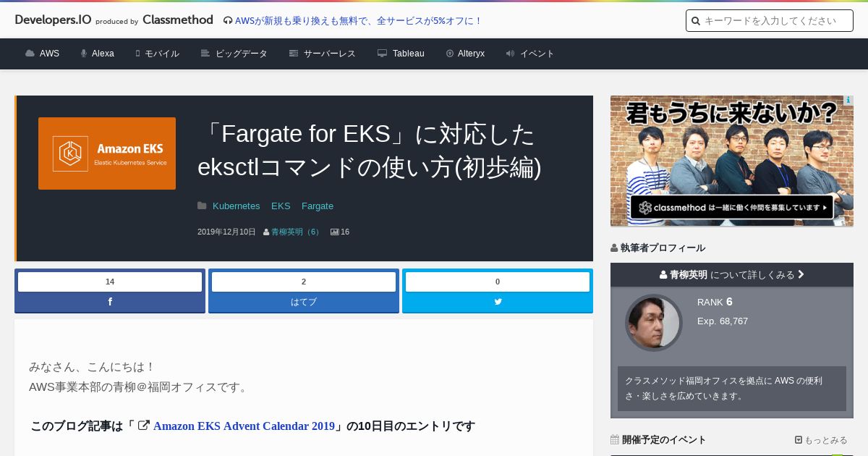The height and width of the screenshot is (456, 868).
Task: Bookmark the article with はてブ button
Action: 304,302
